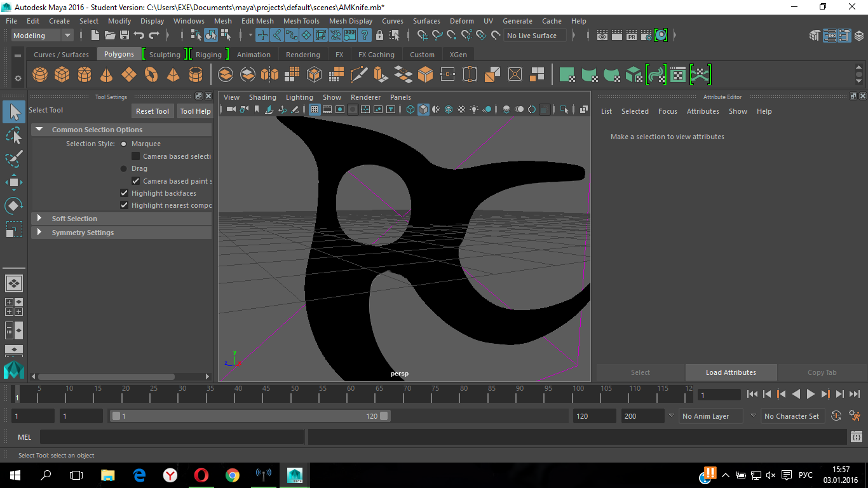The image size is (868, 488).
Task: Create a polygon torus from the shelf
Action: (x=151, y=75)
